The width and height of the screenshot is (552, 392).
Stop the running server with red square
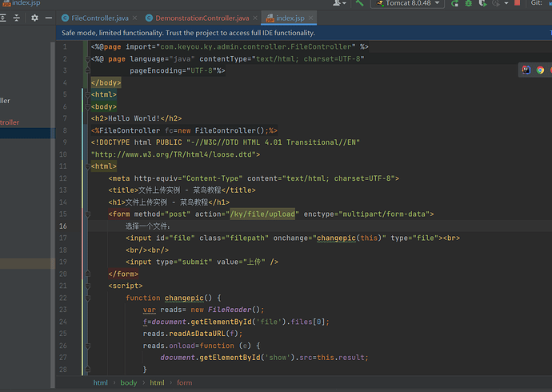[x=517, y=3]
